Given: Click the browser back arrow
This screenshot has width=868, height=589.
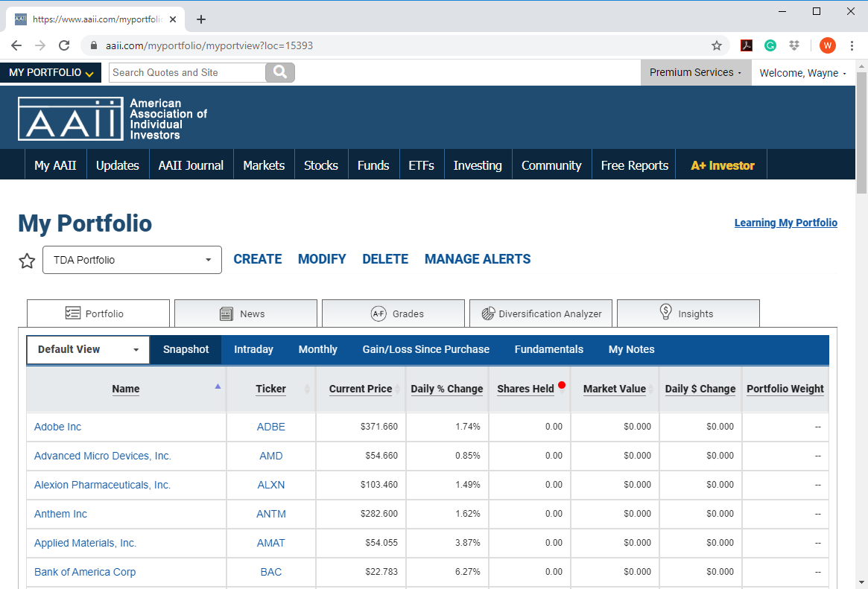Looking at the screenshot, I should 16,45.
